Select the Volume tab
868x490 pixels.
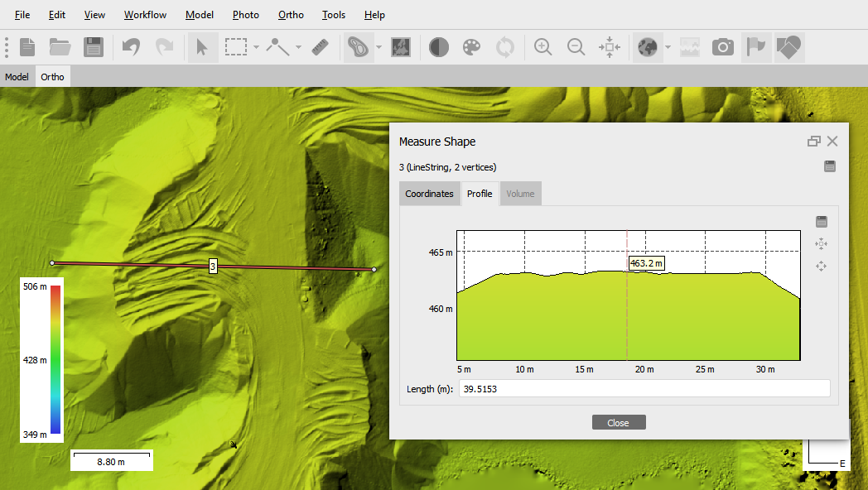(520, 194)
